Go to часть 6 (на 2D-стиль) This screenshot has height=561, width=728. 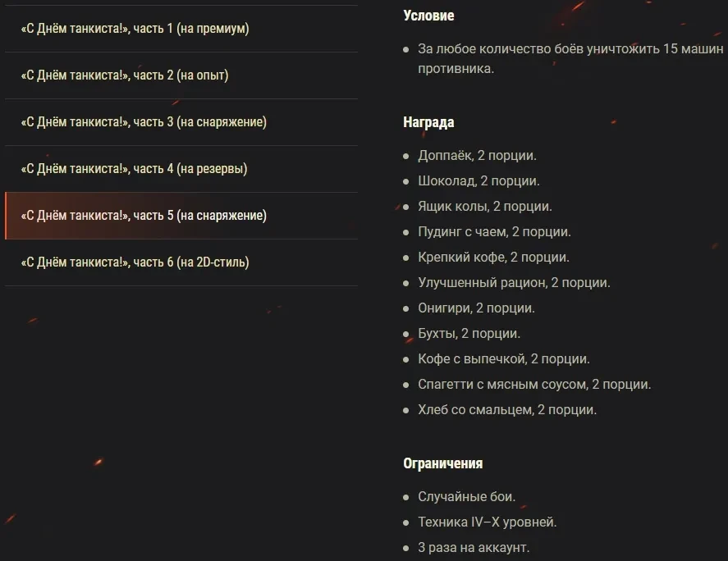coord(135,262)
